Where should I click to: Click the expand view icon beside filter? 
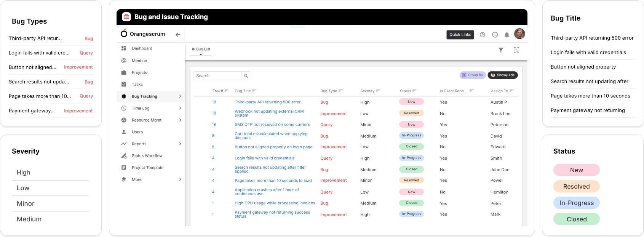pos(516,50)
